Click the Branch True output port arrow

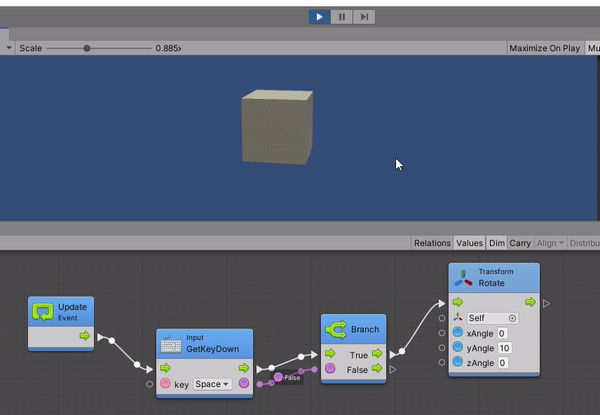[375, 353]
